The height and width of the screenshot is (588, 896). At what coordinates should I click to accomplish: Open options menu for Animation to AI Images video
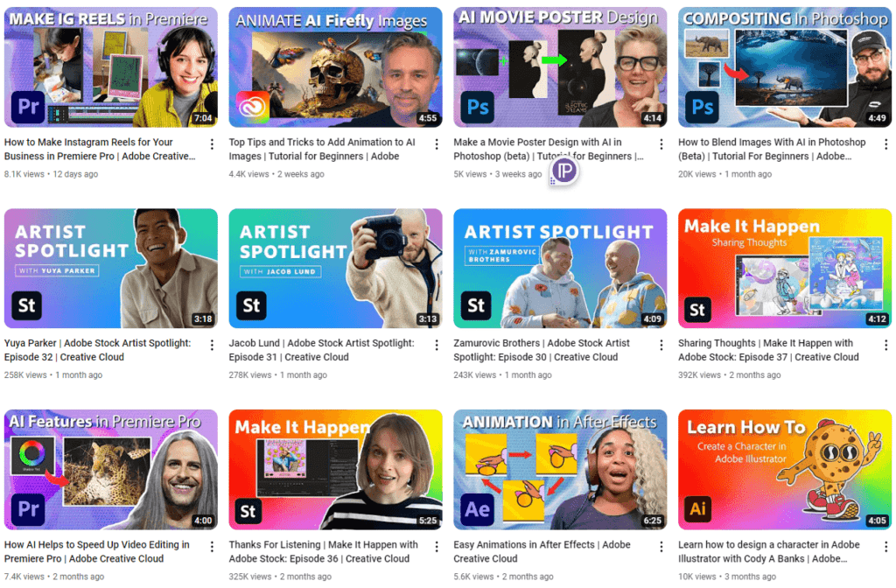(437, 144)
